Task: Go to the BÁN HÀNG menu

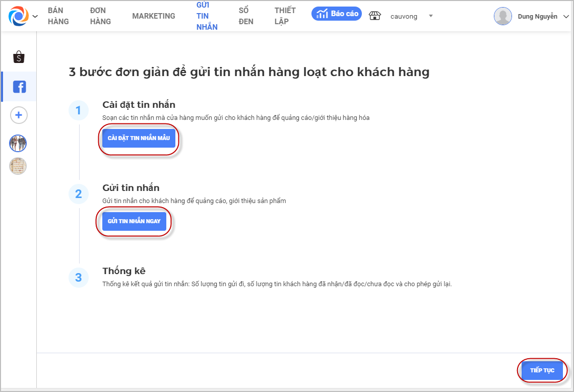Action: tap(58, 16)
